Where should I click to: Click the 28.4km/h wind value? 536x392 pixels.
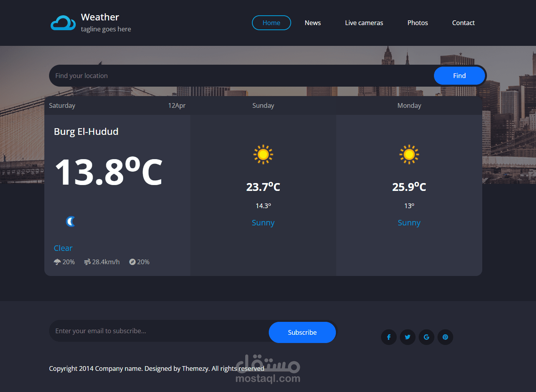click(x=106, y=262)
